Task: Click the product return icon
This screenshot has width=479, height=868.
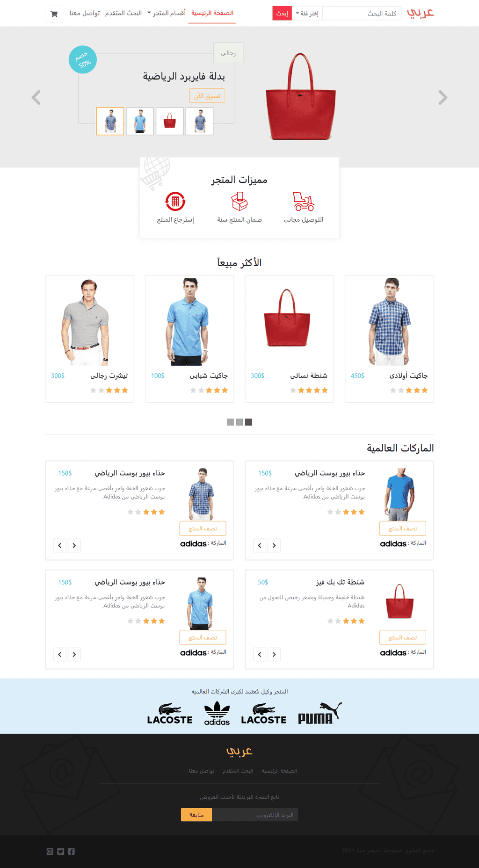Action: click(x=175, y=201)
